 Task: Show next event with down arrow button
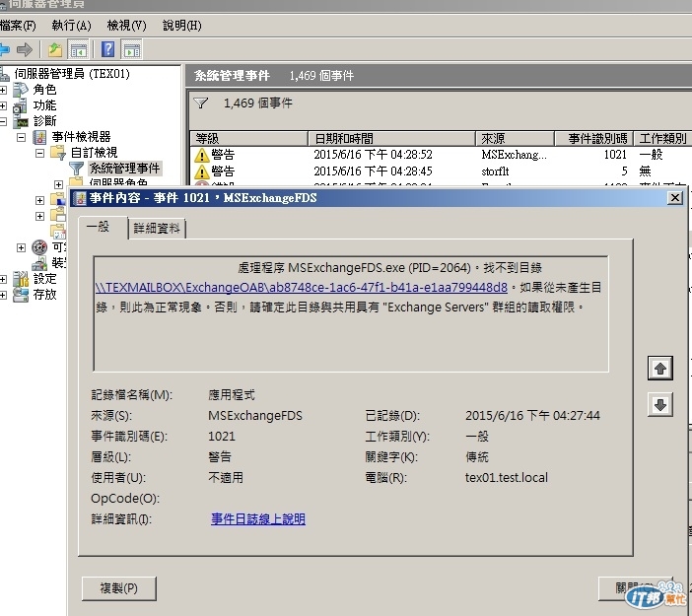point(660,404)
